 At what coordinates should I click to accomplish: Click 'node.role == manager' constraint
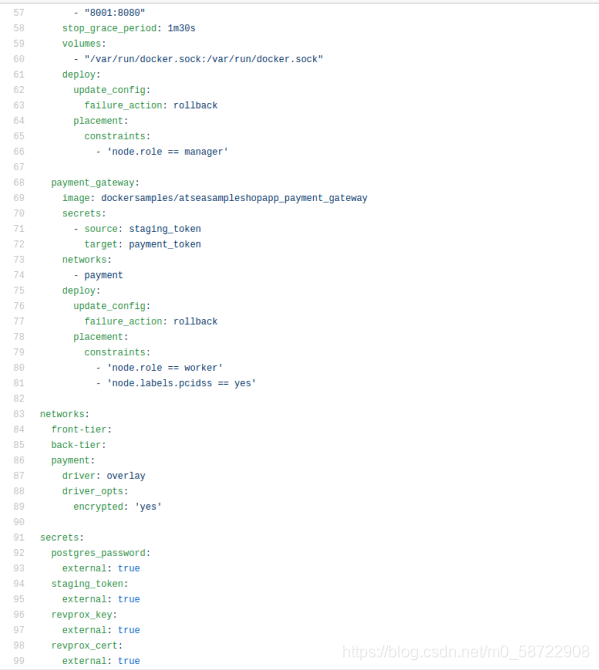click(x=167, y=152)
